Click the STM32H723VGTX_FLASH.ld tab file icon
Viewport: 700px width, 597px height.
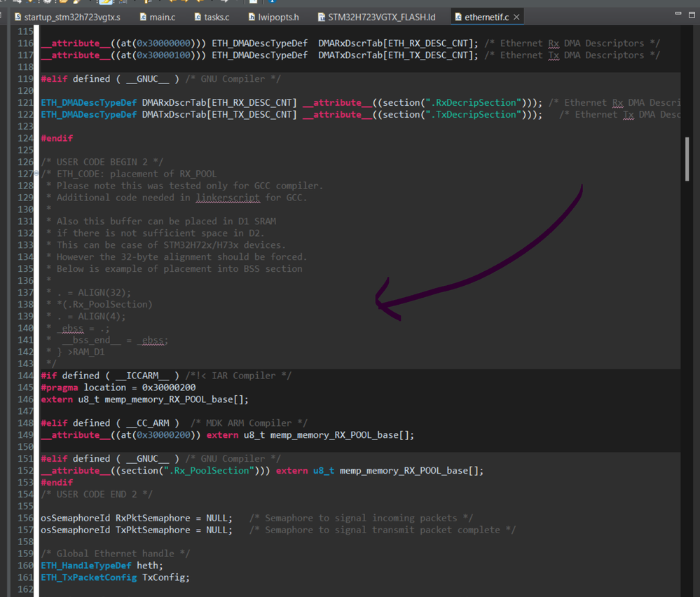click(x=321, y=17)
